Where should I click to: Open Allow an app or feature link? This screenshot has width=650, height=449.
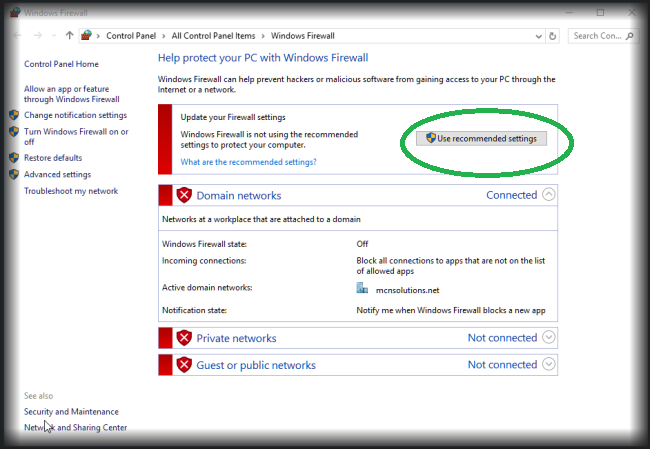click(72, 94)
